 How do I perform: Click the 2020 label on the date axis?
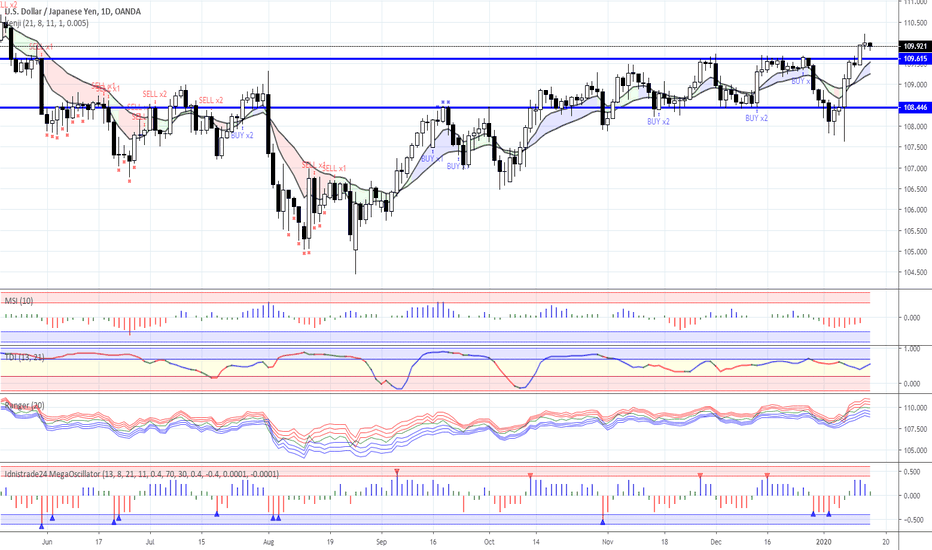pyautogui.click(x=824, y=540)
